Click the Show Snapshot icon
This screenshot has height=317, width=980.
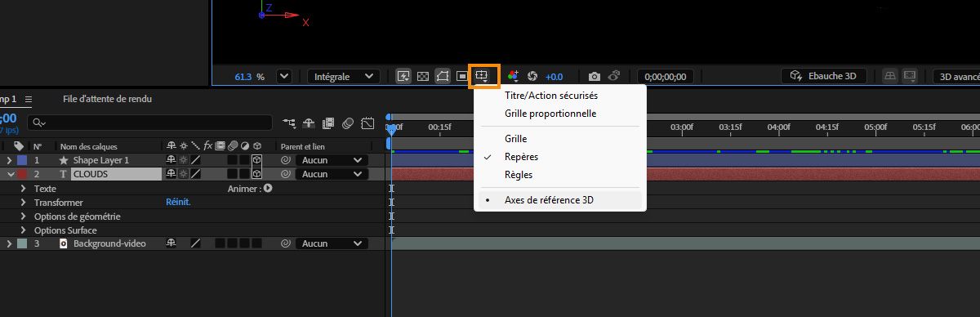(614, 76)
